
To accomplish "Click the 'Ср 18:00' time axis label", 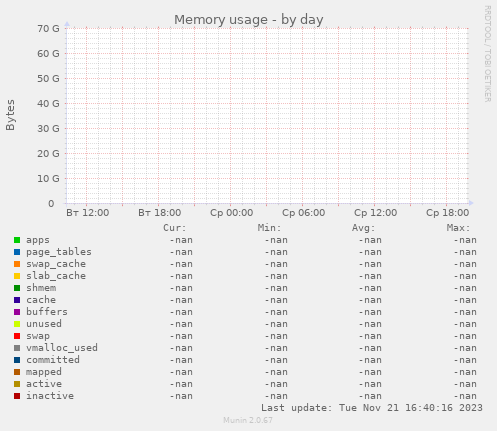I will [x=447, y=213].
